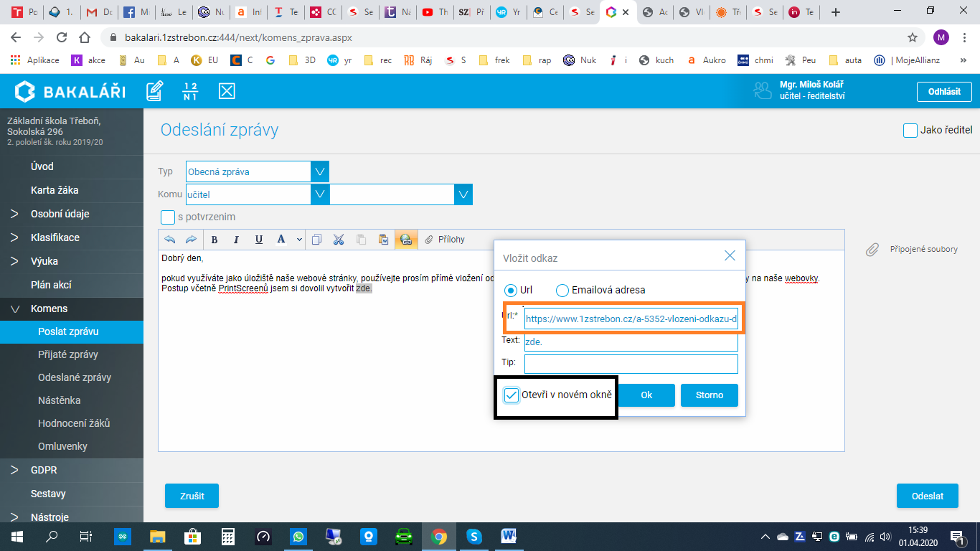Click the user avatar icon in the header
The image size is (980, 551).
(x=761, y=91)
